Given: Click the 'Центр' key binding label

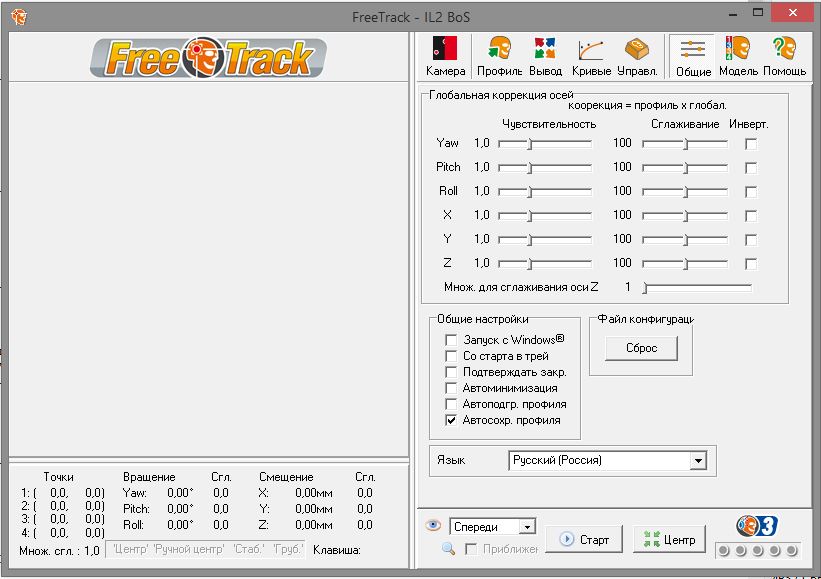Looking at the screenshot, I should pos(131,549).
